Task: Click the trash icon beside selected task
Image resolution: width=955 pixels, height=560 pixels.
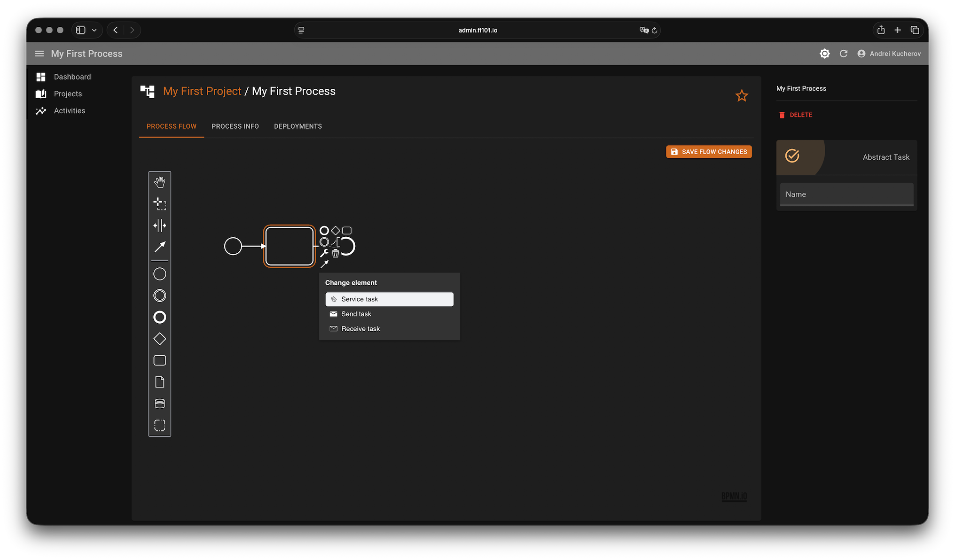Action: tap(336, 254)
